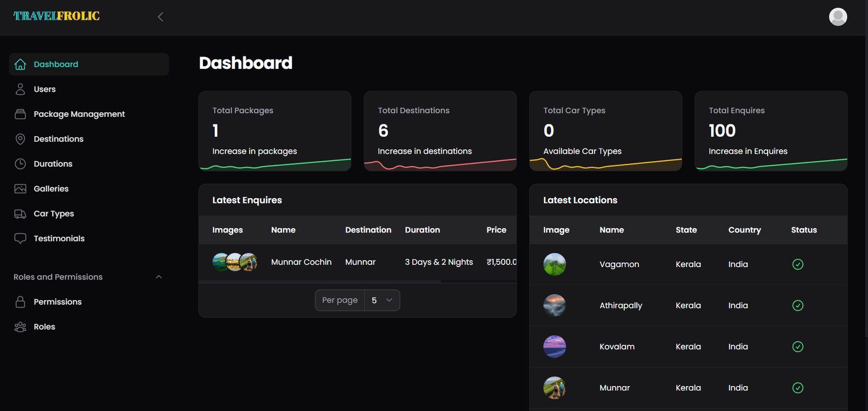The width and height of the screenshot is (868, 411).
Task: Click the horizontal scrollbar under Latest Enquires
Action: tap(320, 281)
